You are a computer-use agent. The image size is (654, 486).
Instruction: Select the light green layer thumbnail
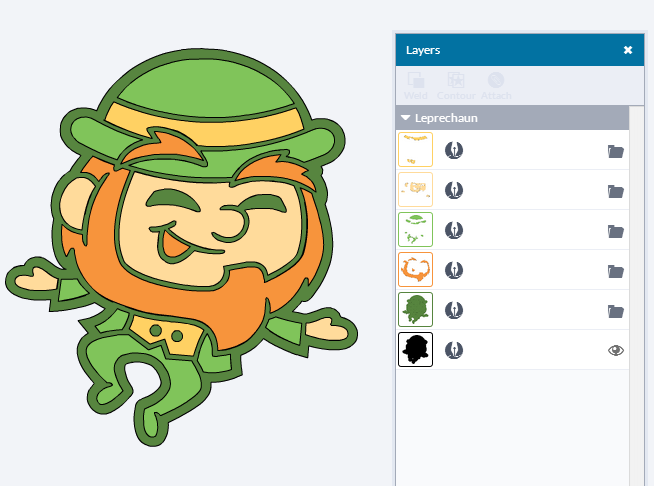(415, 229)
